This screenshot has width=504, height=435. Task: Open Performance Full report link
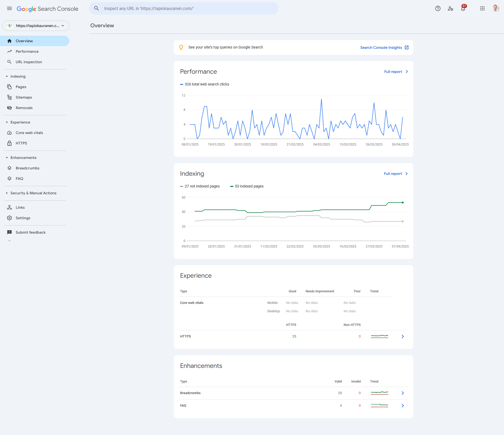pos(396,72)
